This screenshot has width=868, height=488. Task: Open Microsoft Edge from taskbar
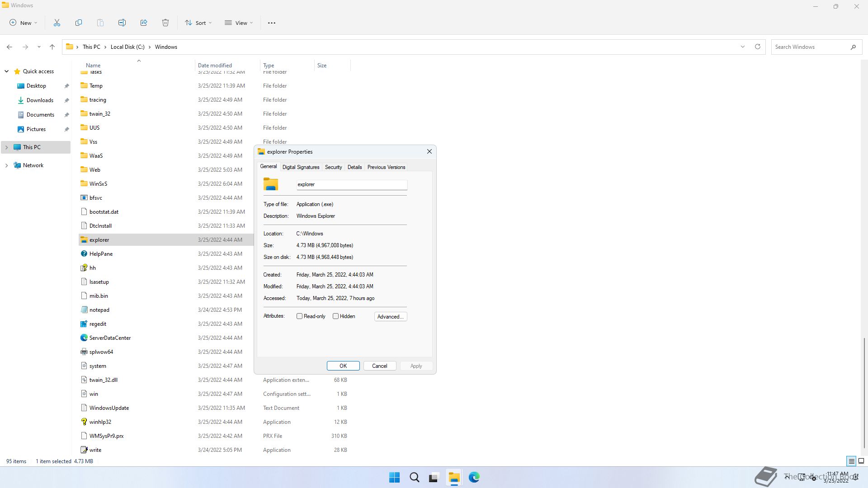tap(474, 477)
